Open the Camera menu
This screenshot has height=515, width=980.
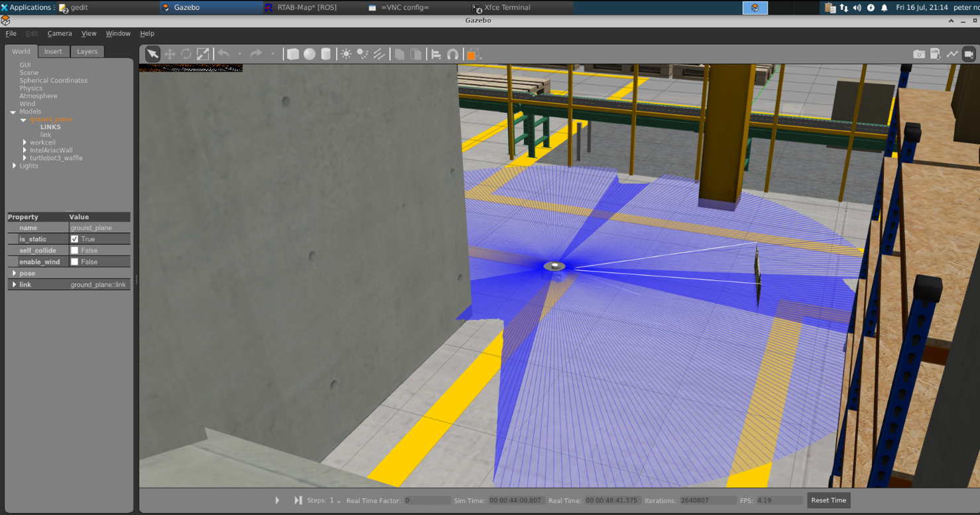60,33
